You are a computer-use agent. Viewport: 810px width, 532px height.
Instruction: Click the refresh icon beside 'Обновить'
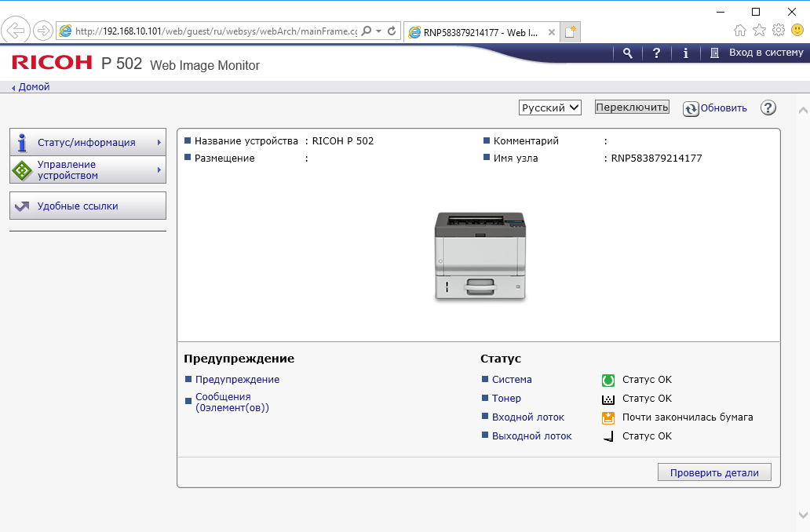pyautogui.click(x=691, y=108)
